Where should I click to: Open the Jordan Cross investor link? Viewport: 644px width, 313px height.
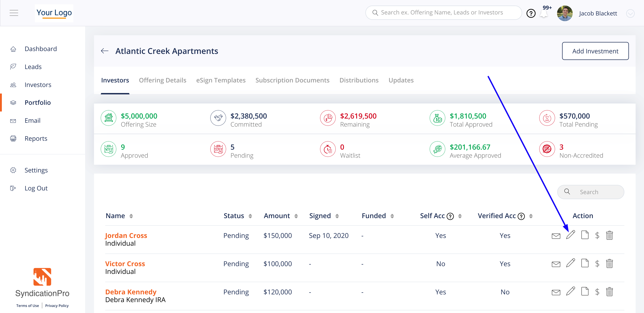(126, 235)
